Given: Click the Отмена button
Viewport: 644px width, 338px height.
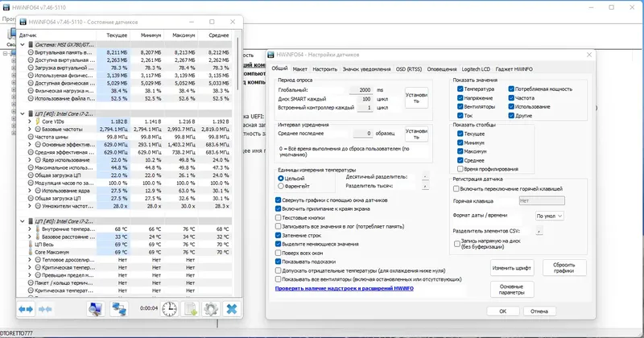Looking at the screenshot, I should [539, 311].
